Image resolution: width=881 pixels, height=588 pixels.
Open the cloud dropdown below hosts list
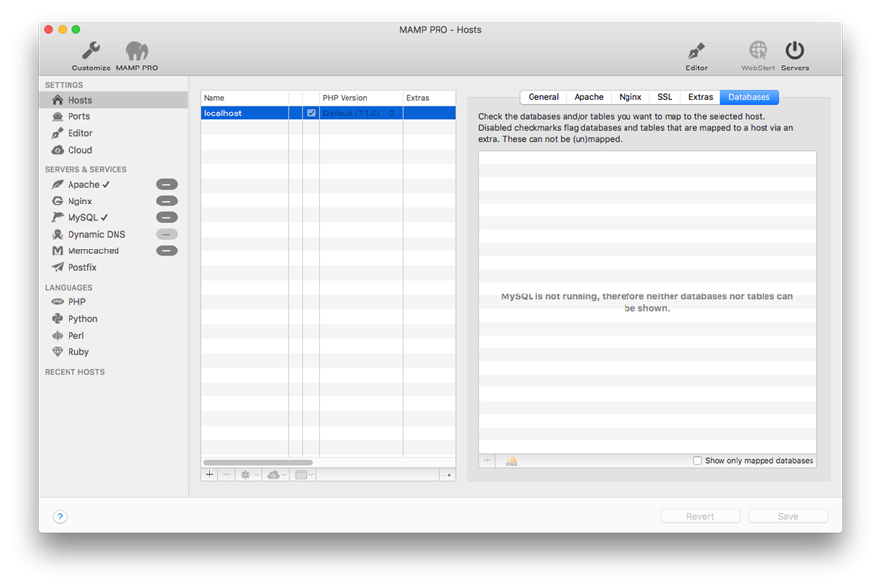coord(277,475)
